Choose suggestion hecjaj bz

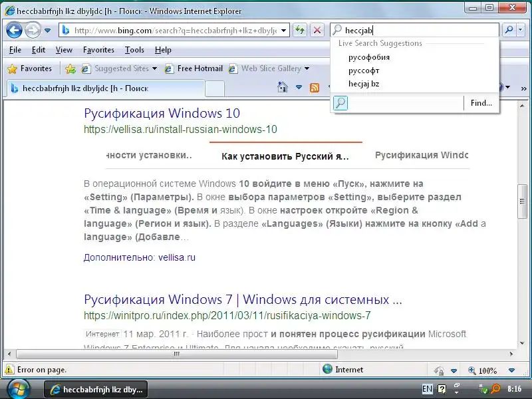coord(364,84)
